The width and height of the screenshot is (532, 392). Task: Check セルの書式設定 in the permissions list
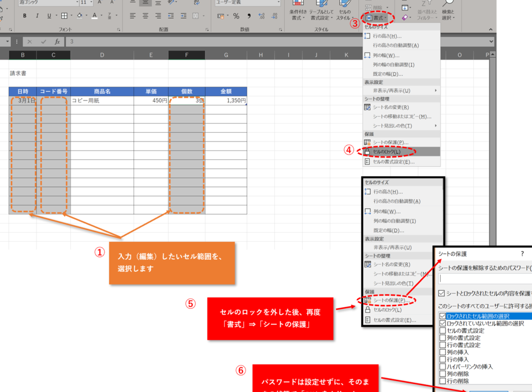[x=442, y=331]
